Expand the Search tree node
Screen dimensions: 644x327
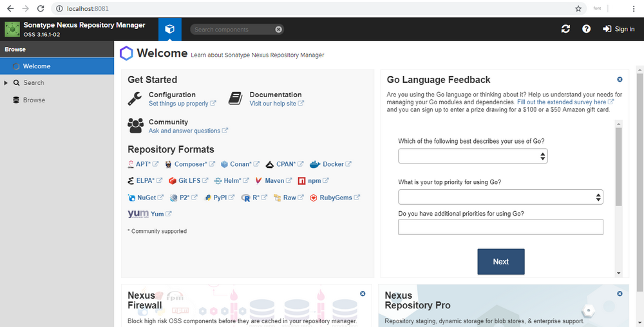(6, 83)
